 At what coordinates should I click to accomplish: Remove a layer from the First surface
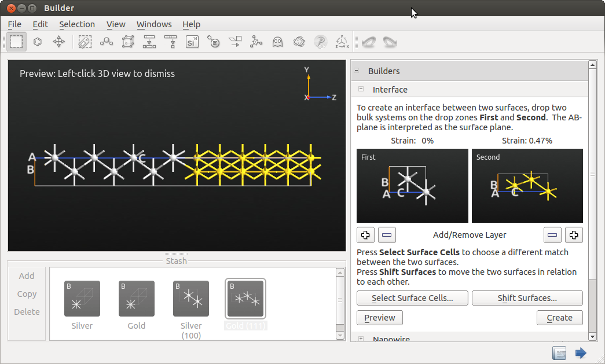387,235
